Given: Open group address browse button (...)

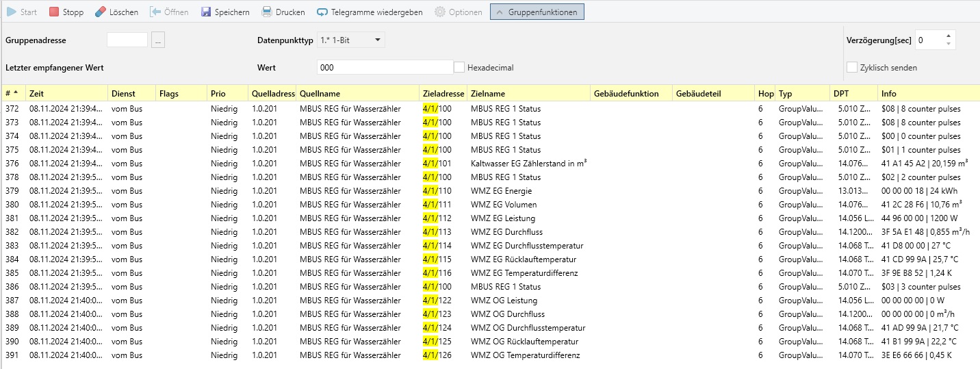Looking at the screenshot, I should click(x=158, y=40).
